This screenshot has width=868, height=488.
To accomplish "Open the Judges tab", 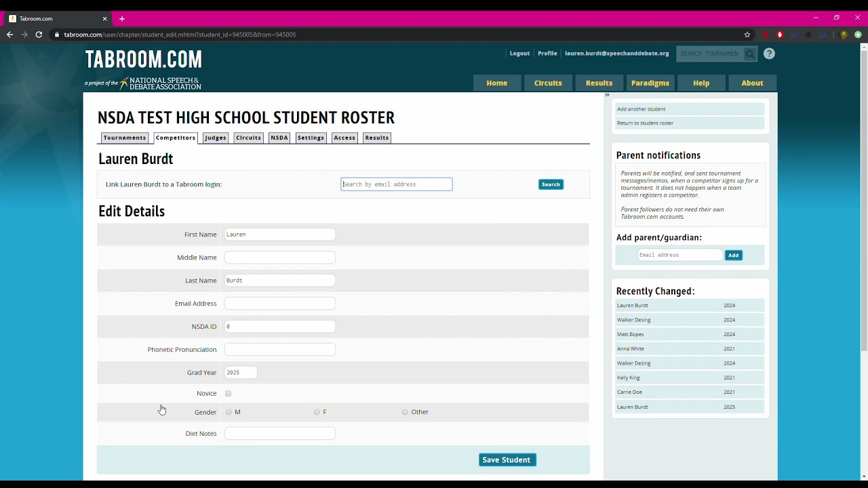I will point(216,138).
